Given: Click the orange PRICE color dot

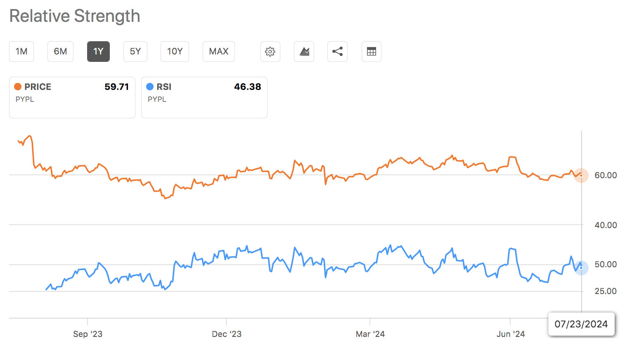Looking at the screenshot, I should pyautogui.click(x=18, y=87).
